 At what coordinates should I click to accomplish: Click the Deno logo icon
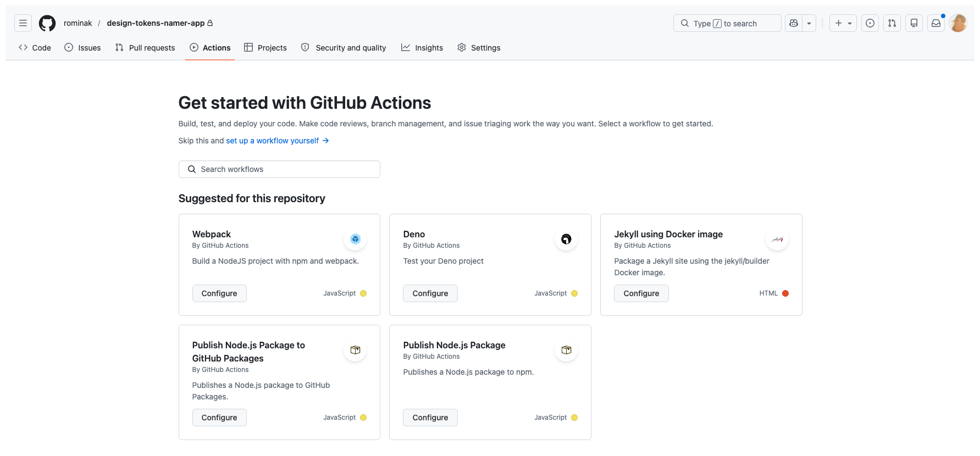(x=566, y=239)
